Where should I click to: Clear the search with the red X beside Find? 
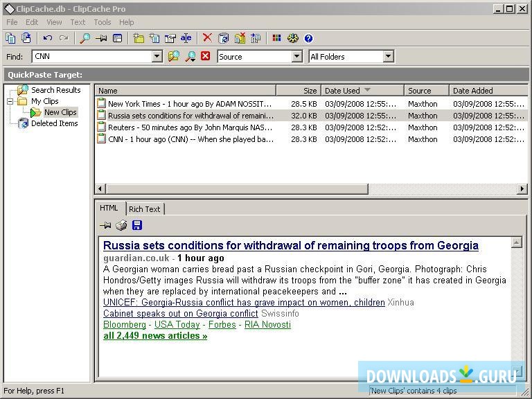[206, 56]
